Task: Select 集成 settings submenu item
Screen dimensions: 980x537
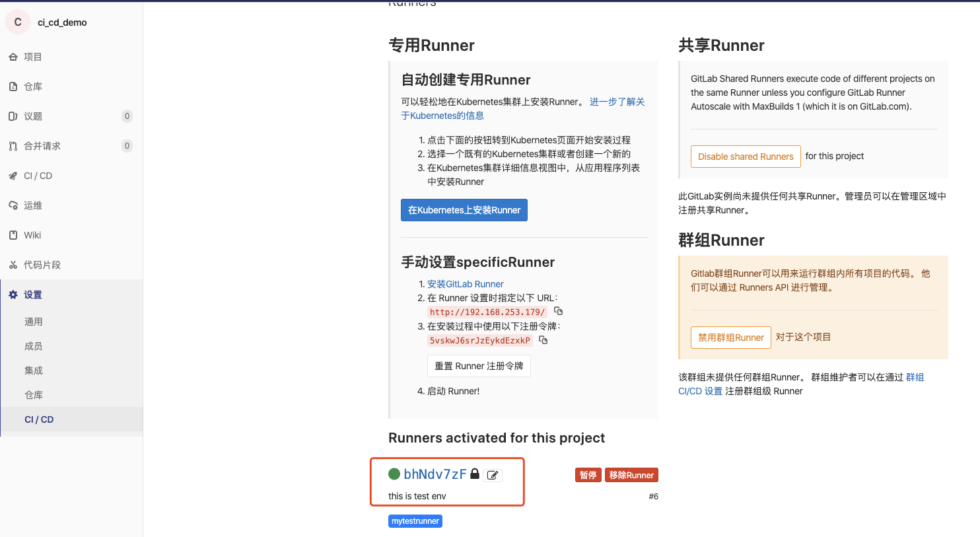Action: [34, 371]
